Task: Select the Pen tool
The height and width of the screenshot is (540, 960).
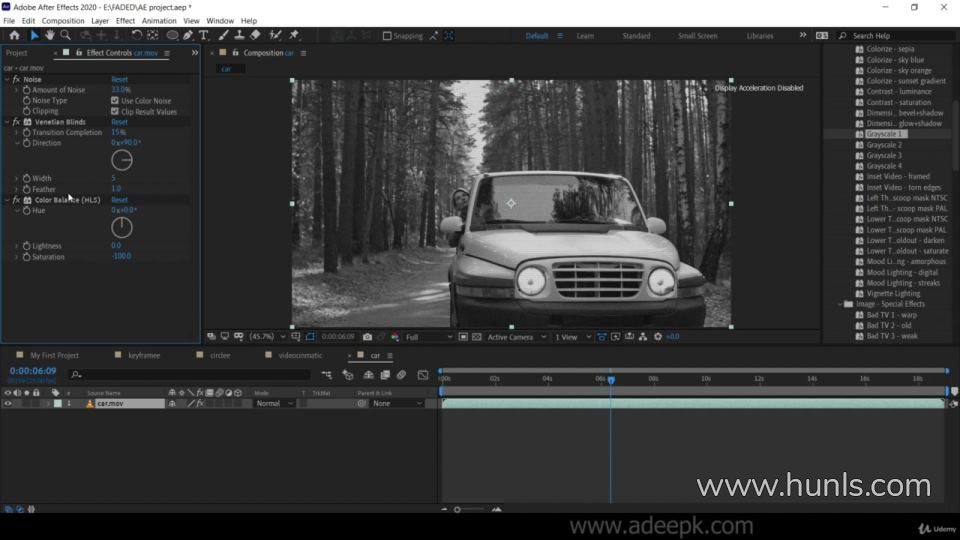Action: (x=189, y=35)
